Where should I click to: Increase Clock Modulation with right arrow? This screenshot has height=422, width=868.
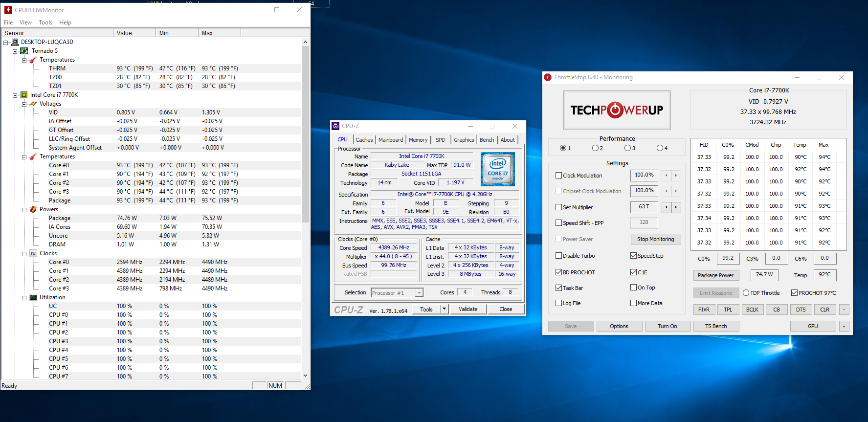click(x=676, y=175)
